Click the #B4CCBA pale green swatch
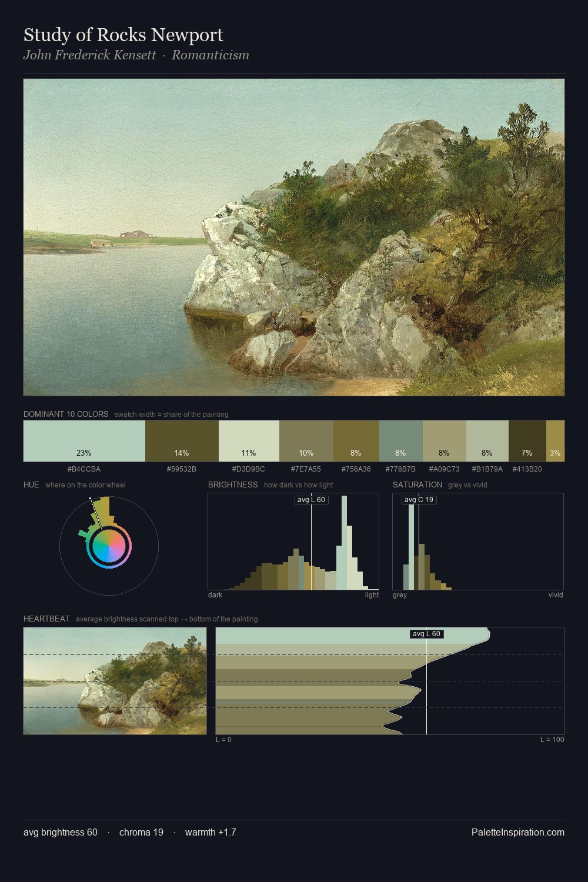This screenshot has width=588, height=882. tap(84, 441)
